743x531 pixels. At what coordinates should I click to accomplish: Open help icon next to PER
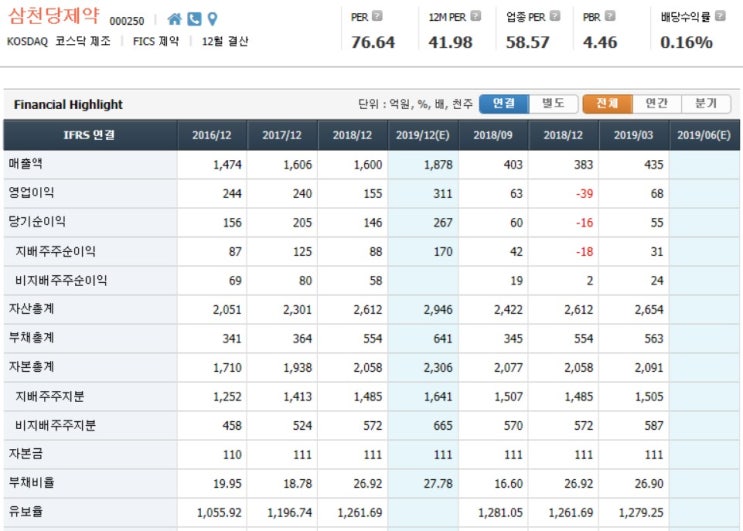pos(377,16)
